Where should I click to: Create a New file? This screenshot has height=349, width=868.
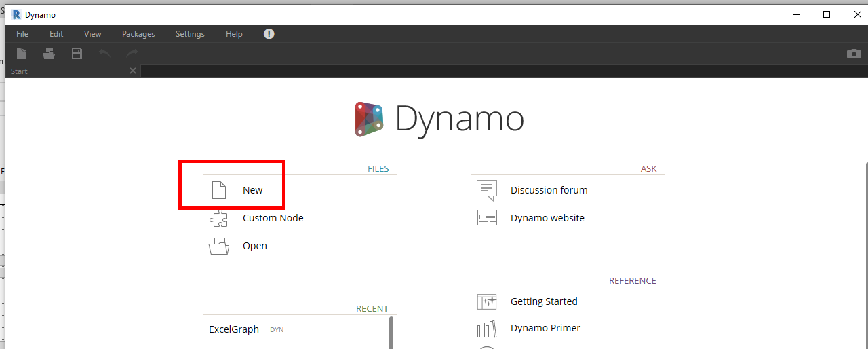252,190
